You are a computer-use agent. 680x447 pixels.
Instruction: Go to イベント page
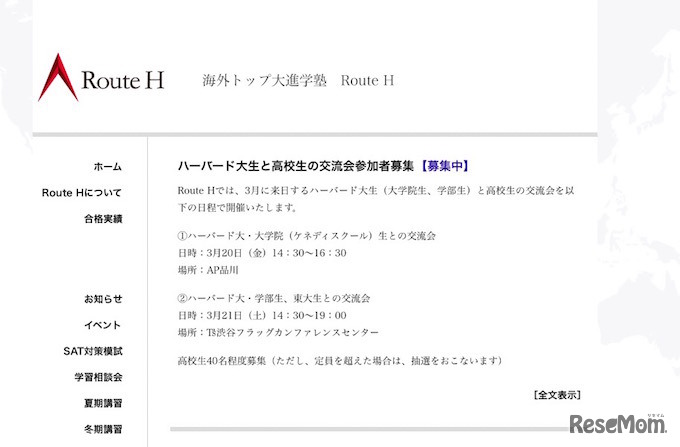click(x=102, y=325)
